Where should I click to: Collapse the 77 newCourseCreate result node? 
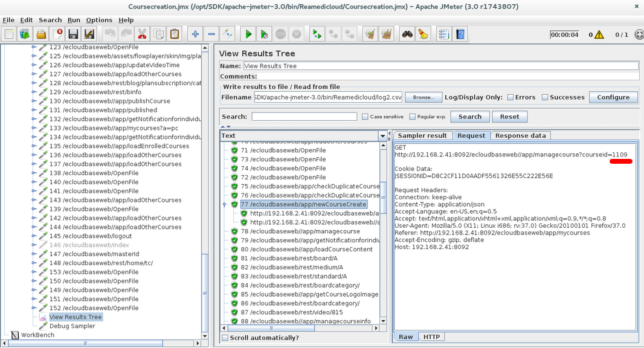(x=225, y=205)
